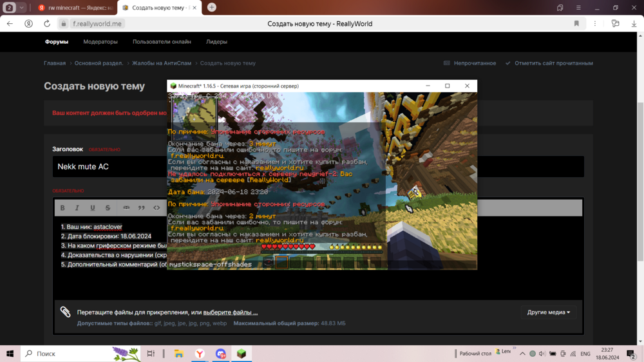Go to Основной раздел breadcrumb link
This screenshot has width=644, height=362.
99,63
